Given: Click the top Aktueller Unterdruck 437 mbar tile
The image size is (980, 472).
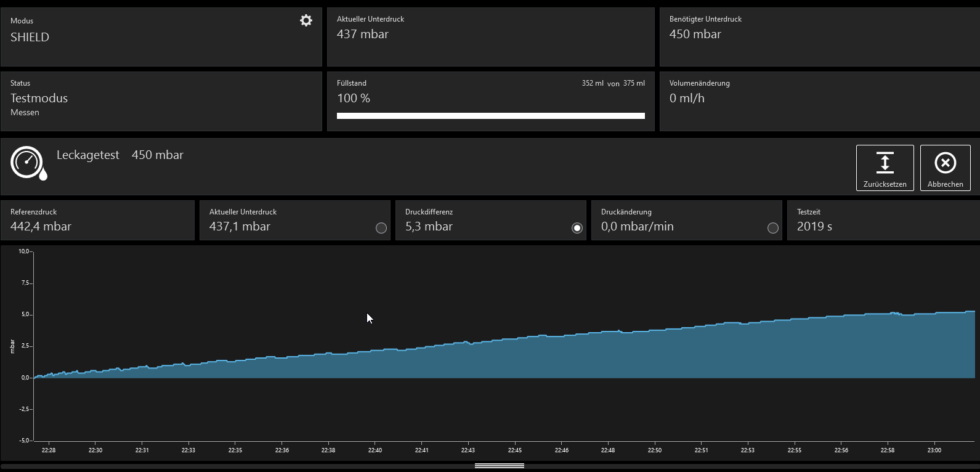Looking at the screenshot, I should click(490, 37).
